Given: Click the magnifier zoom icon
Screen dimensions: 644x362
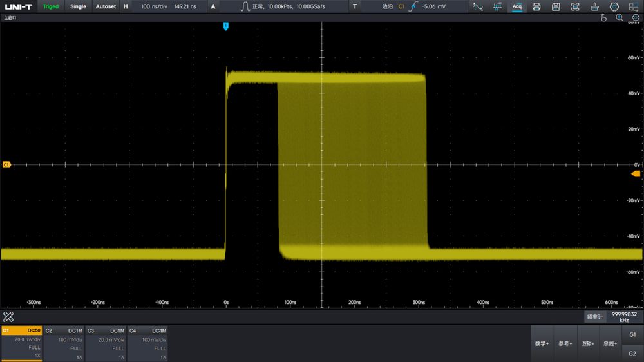Looking at the screenshot, I should click(620, 17).
